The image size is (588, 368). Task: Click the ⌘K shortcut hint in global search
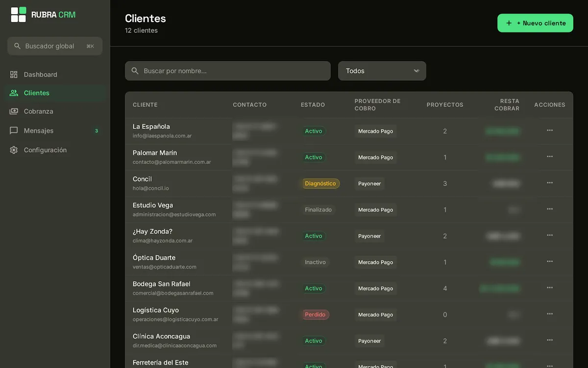(90, 46)
